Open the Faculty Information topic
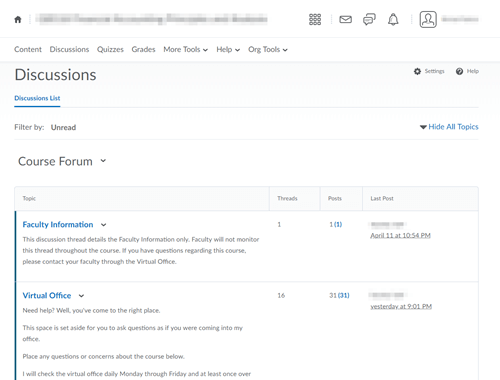Image resolution: width=500 pixels, height=380 pixels. (x=58, y=225)
